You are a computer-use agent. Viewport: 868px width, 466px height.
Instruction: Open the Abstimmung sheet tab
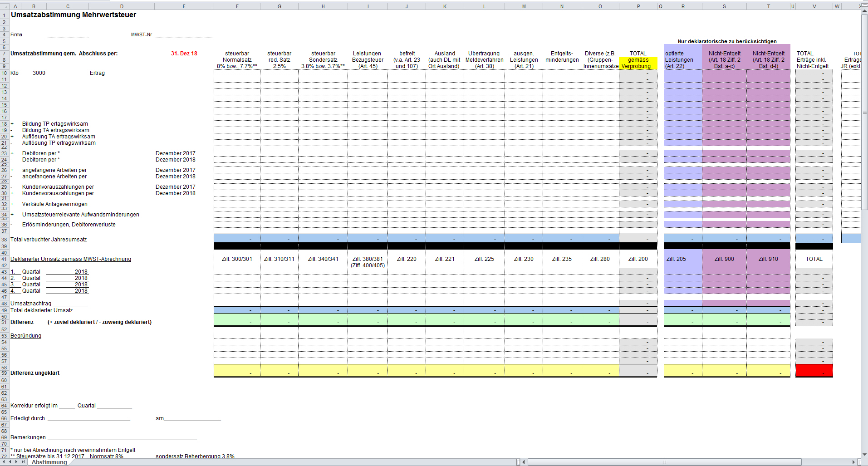point(49,462)
